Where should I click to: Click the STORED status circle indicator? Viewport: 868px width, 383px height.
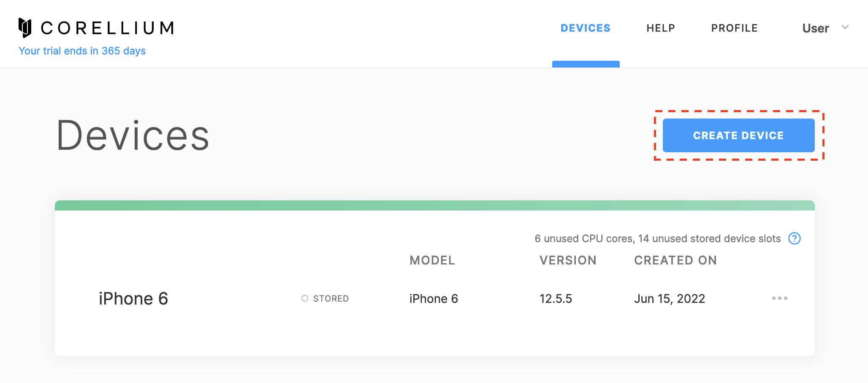tap(305, 298)
